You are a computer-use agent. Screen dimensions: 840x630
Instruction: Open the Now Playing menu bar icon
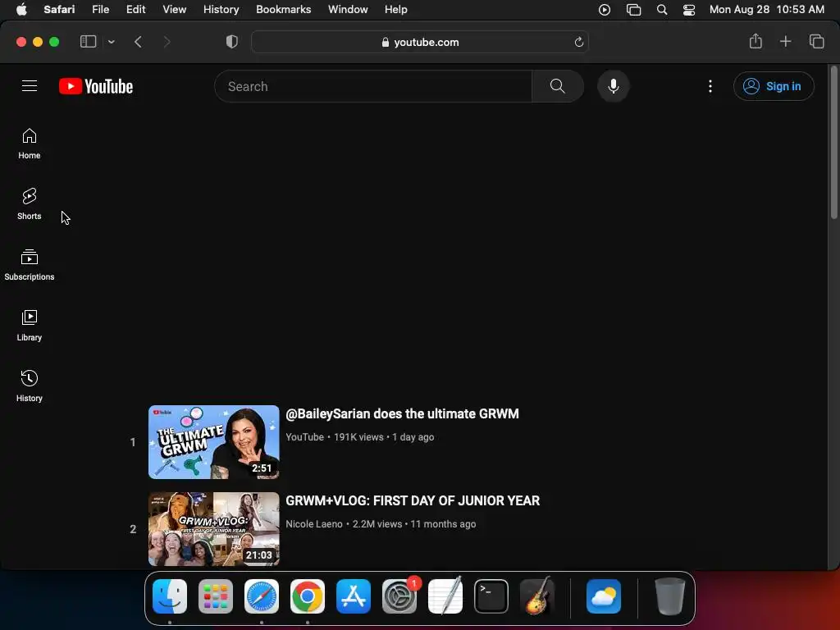605,10
